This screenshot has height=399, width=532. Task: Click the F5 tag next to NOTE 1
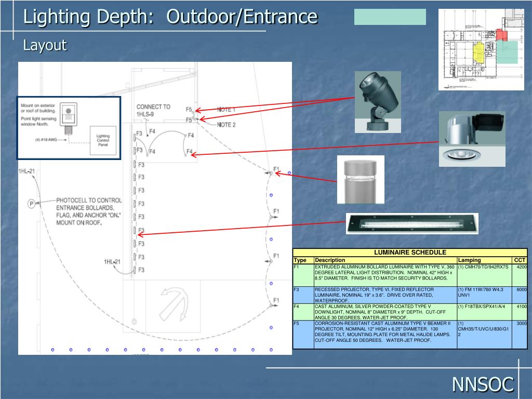(189, 109)
